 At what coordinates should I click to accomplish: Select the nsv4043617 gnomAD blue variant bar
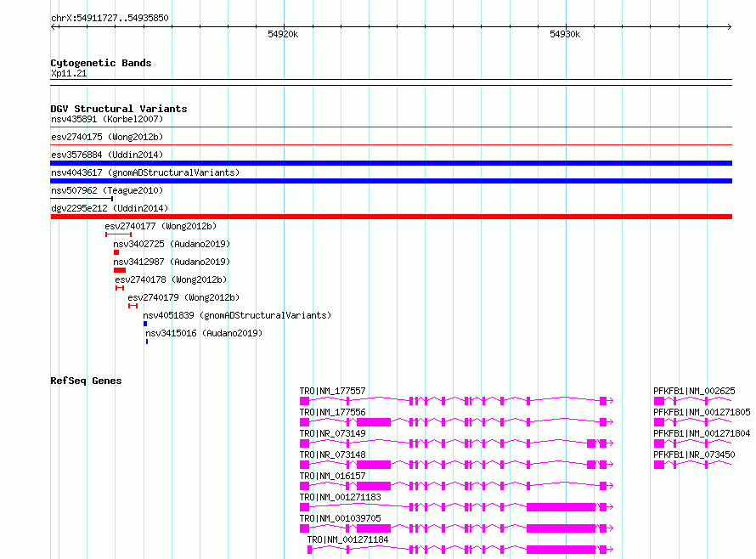click(x=391, y=181)
